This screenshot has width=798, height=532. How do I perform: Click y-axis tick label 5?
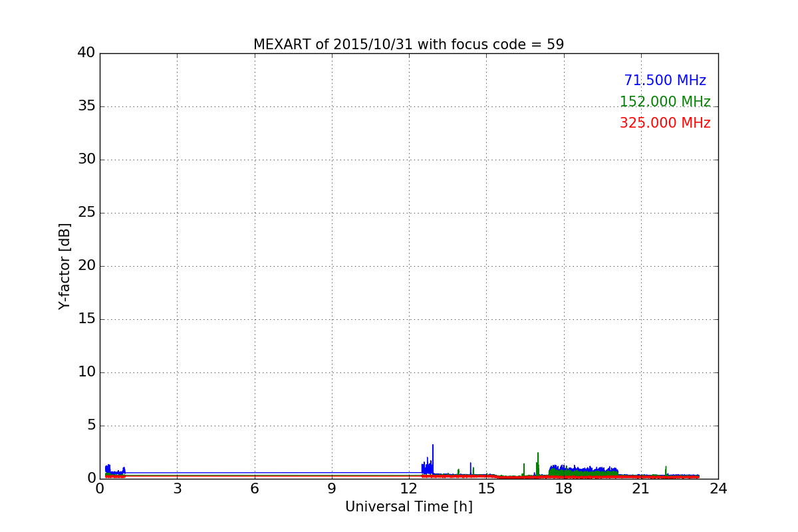click(x=91, y=426)
